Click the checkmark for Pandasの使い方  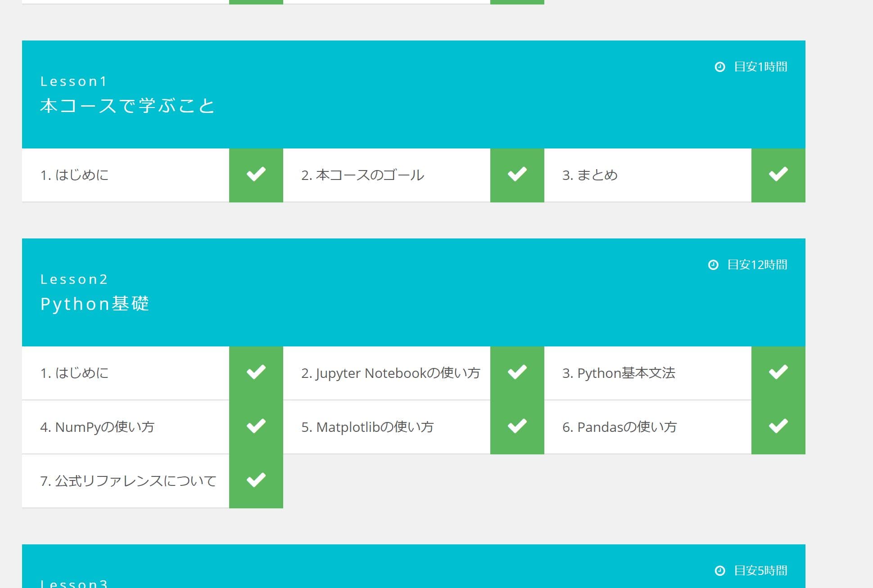click(x=778, y=427)
